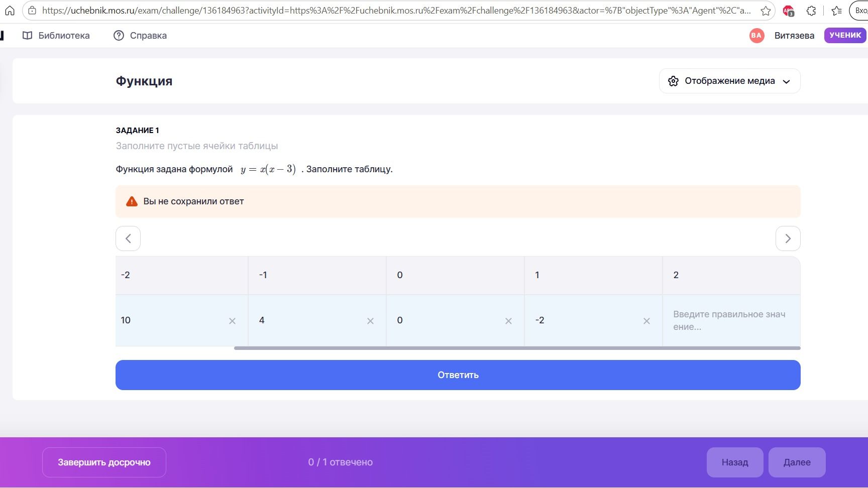Expand the Отображение медиа dropdown

tap(729, 81)
